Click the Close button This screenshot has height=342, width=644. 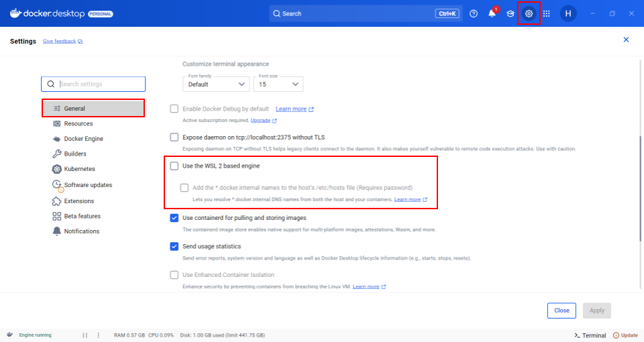point(561,310)
